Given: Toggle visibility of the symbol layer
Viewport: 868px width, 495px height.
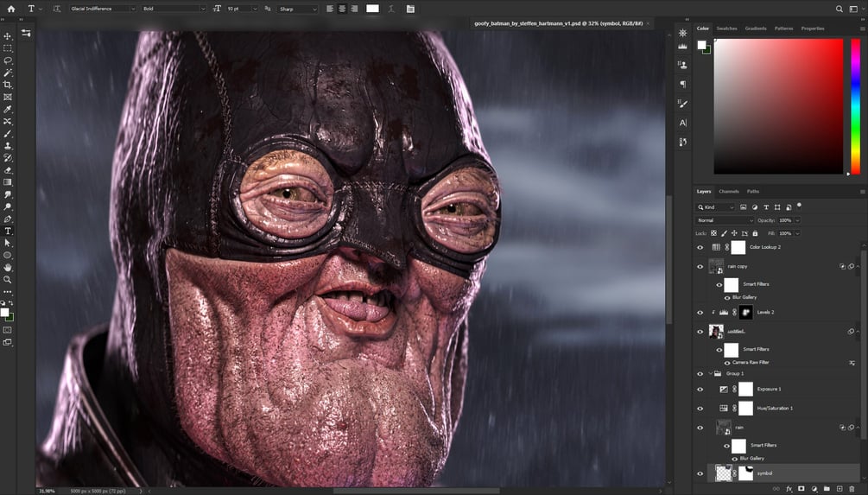Looking at the screenshot, I should (x=700, y=474).
